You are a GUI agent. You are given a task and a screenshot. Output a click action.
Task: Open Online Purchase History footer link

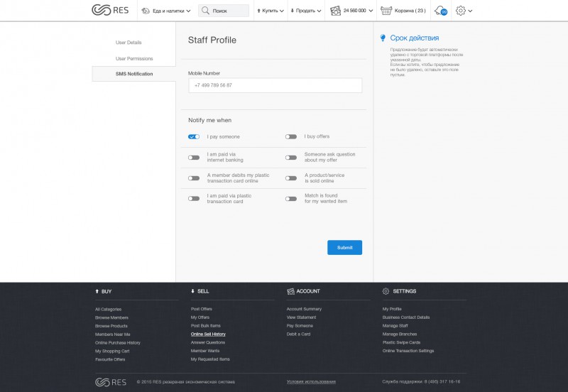118,342
